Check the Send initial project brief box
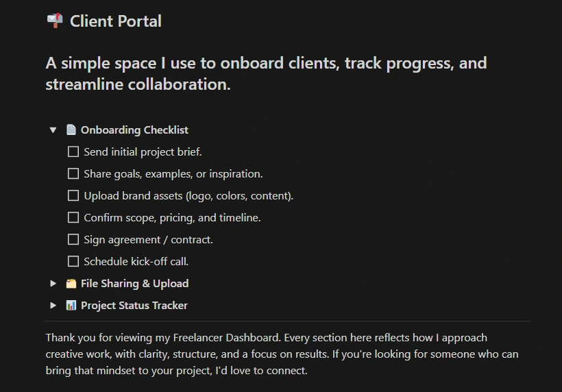 [x=73, y=151]
